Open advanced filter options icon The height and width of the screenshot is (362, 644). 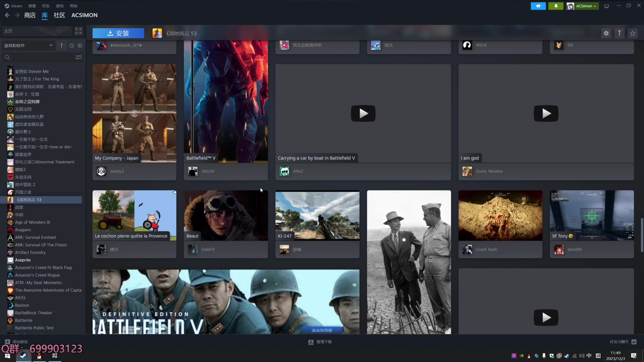click(78, 57)
